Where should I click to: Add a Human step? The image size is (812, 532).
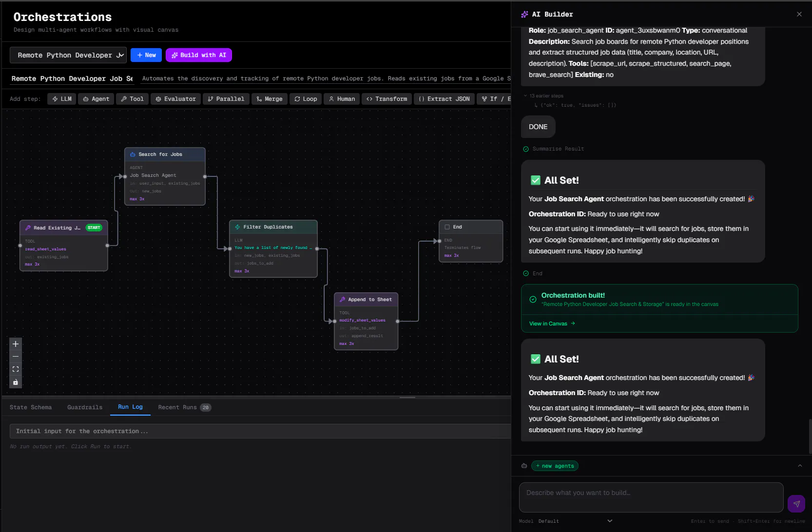[x=342, y=99]
